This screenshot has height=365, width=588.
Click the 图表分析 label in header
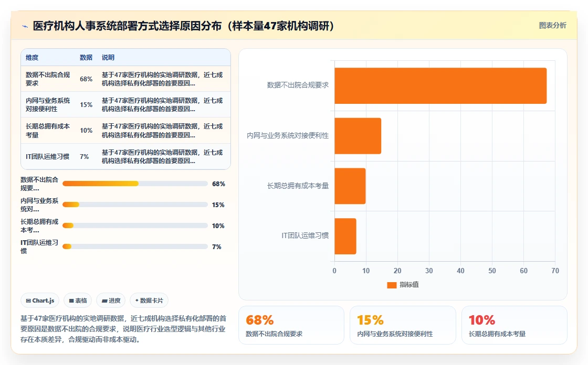coord(552,26)
